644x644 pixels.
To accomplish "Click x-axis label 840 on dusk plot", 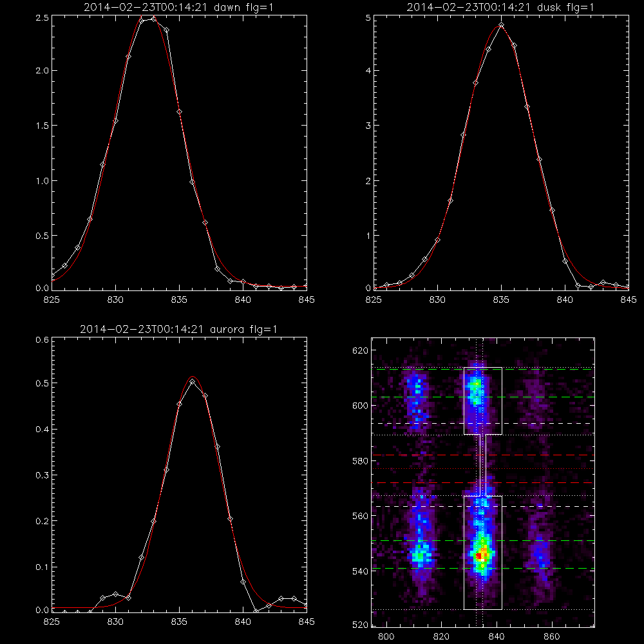I will point(565,300).
